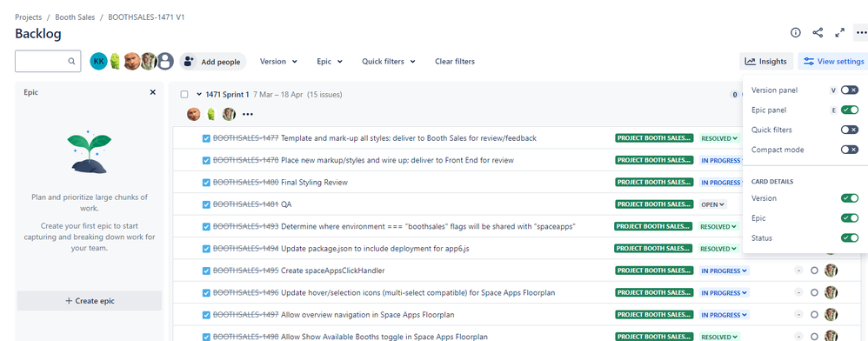Select the Allow overview navigation in Space Apps issue

368,315
